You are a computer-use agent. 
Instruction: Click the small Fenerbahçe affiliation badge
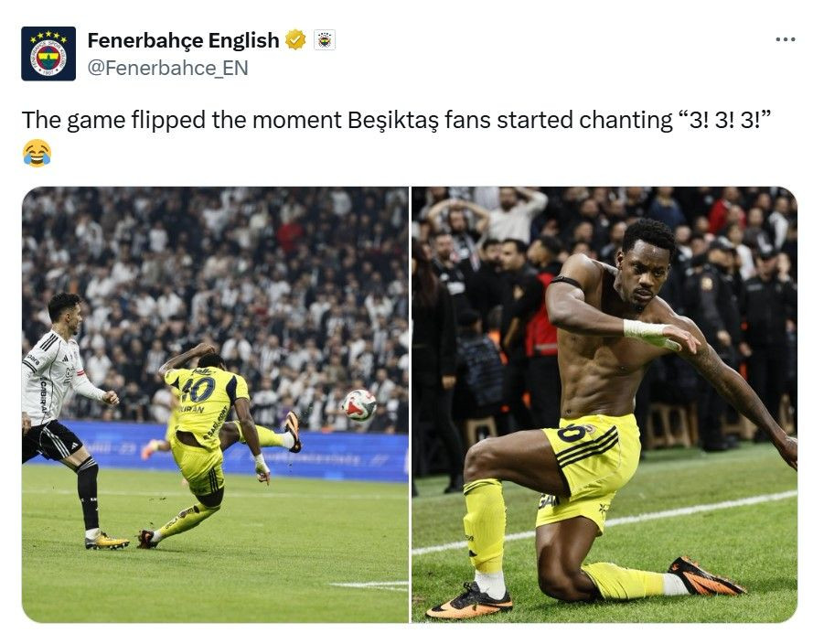325,40
